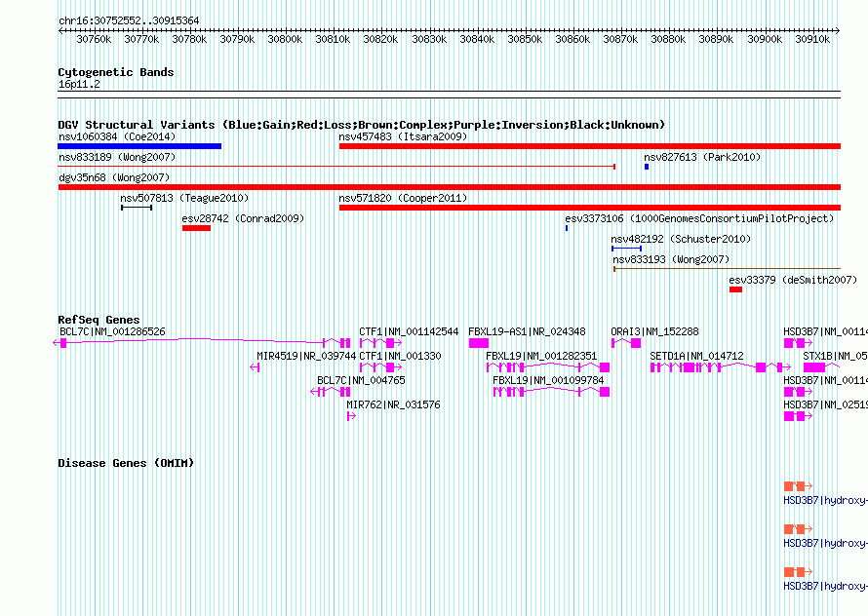Viewport: 868px width, 616px height.
Task: Click the nsv833189 (Wong2007) label
Action: (117, 157)
